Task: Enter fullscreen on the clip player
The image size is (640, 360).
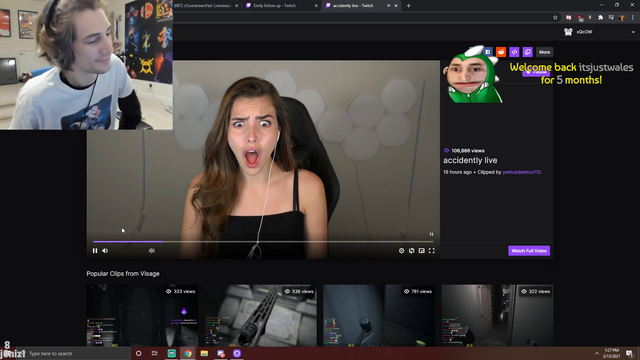Action: tap(432, 251)
